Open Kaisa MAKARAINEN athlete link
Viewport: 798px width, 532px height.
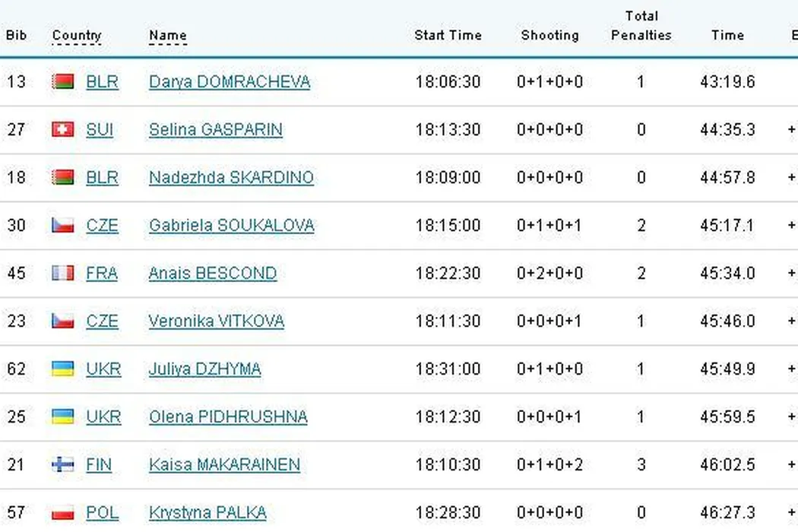click(224, 464)
